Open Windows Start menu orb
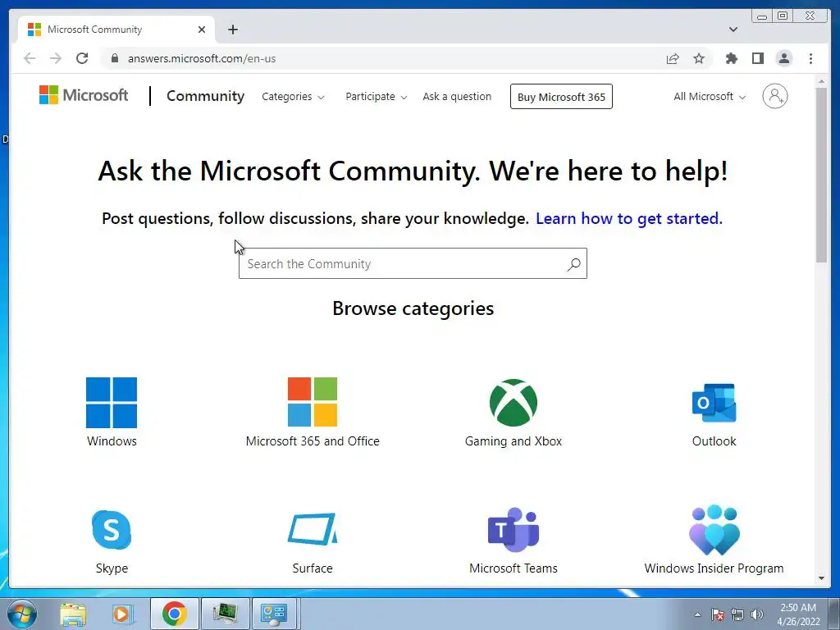Image resolution: width=840 pixels, height=630 pixels. [22, 614]
